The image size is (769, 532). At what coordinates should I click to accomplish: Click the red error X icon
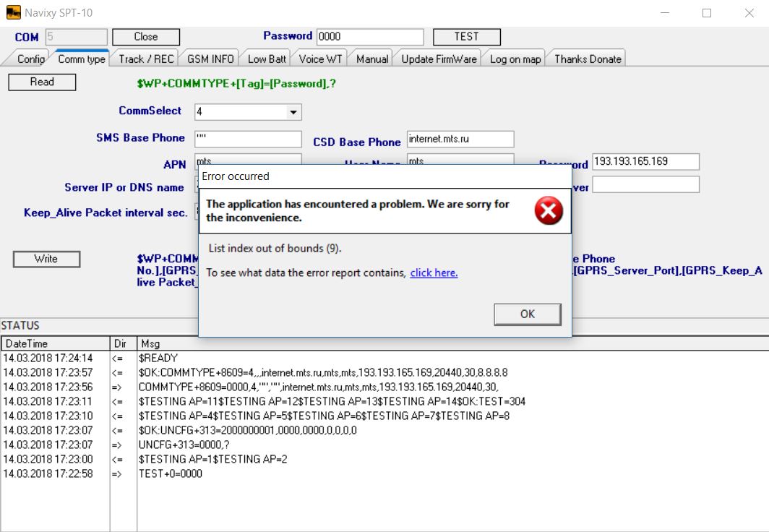coord(549,211)
